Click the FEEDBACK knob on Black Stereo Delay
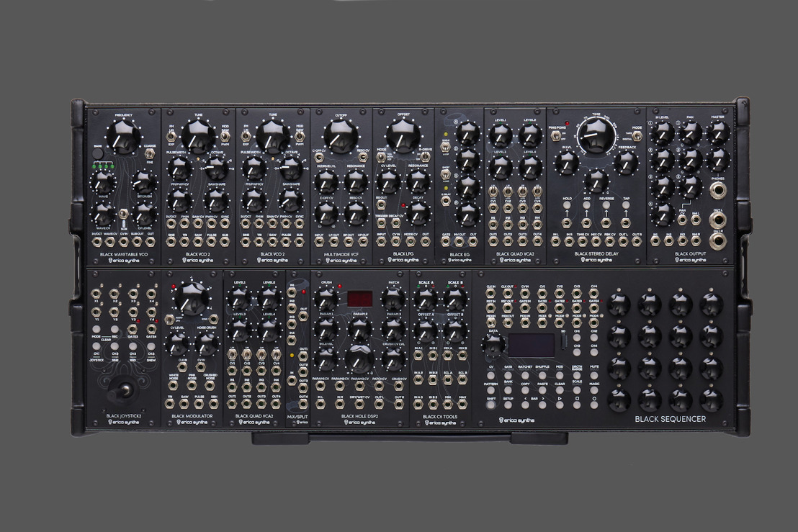Screen dimensions: 798x532 tap(626, 163)
